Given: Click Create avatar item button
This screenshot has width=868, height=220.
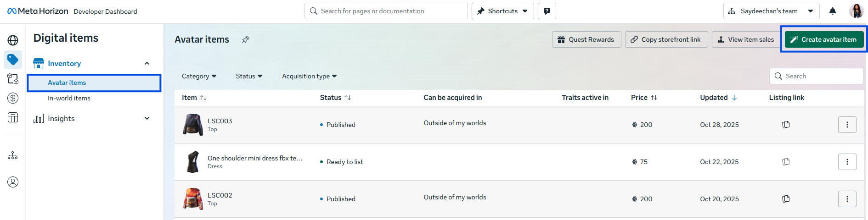Looking at the screenshot, I should (824, 39).
